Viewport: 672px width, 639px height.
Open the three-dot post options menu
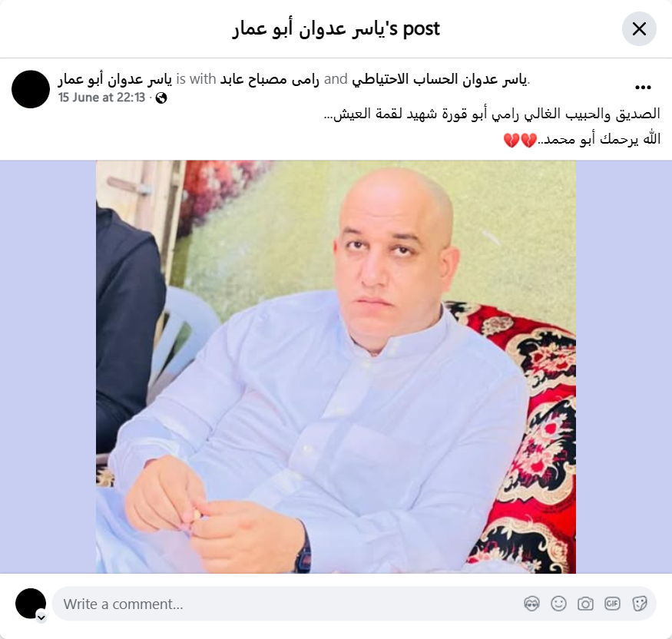(643, 88)
